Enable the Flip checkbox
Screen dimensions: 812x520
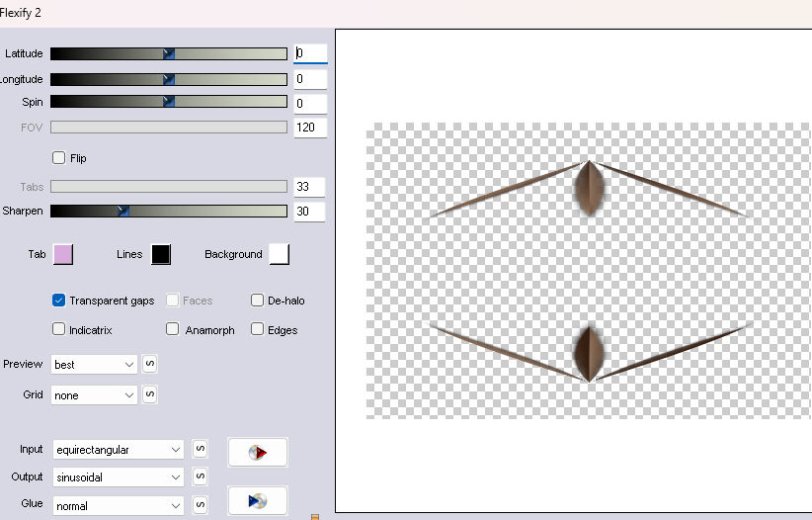coord(59,158)
